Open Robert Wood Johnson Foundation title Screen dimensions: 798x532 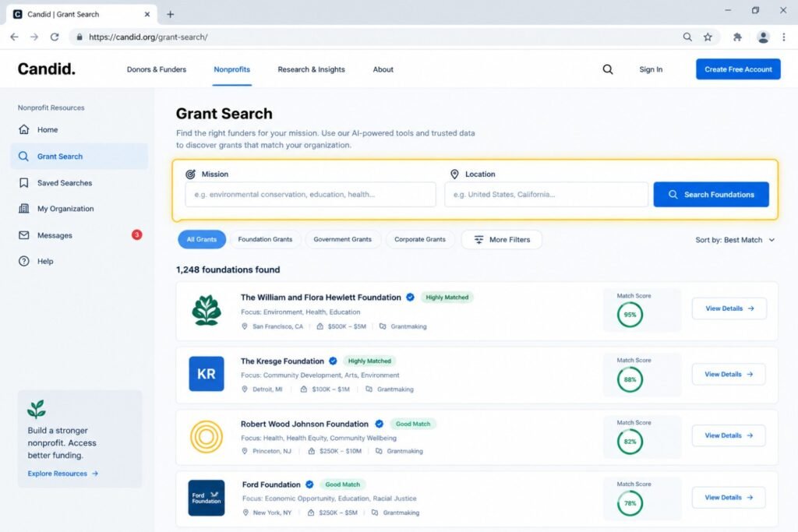point(305,424)
